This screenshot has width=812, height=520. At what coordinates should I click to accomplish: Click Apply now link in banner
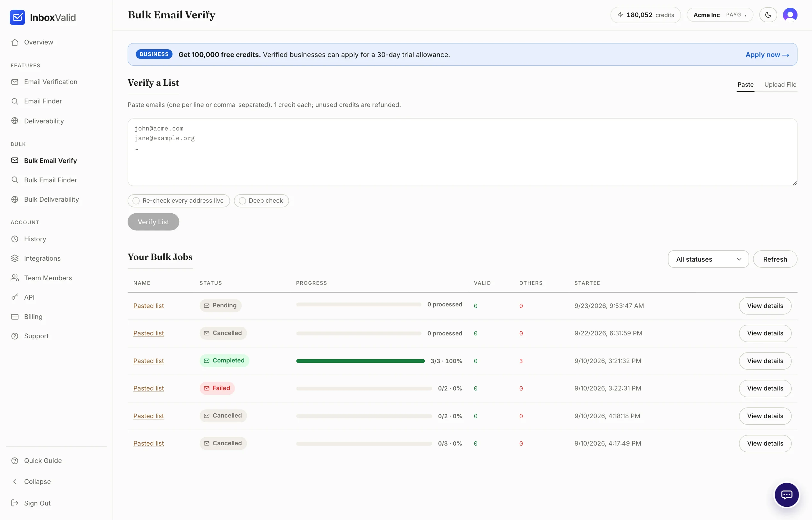[767, 55]
